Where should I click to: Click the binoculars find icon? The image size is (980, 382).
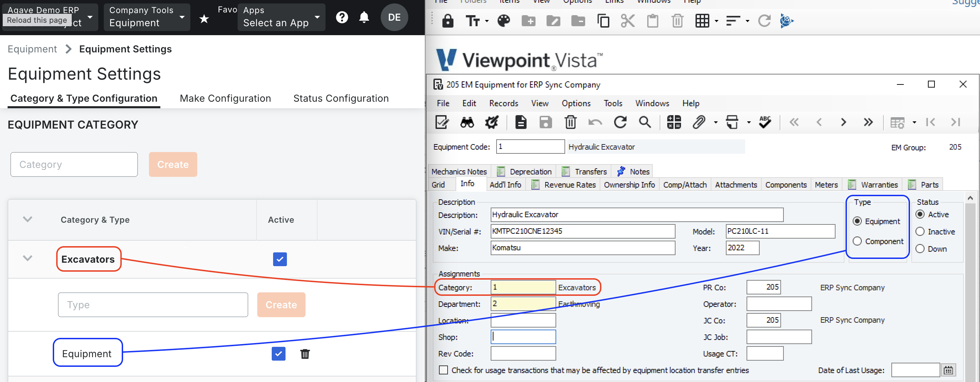click(x=467, y=122)
